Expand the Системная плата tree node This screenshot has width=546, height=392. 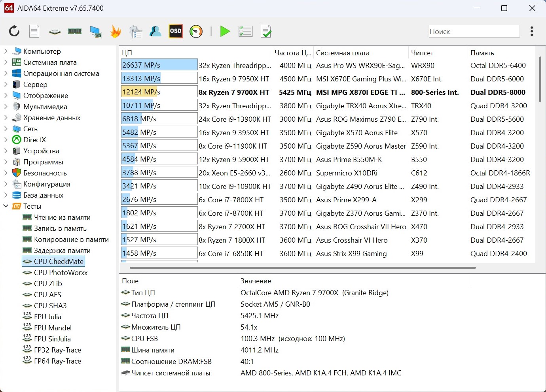(x=6, y=62)
